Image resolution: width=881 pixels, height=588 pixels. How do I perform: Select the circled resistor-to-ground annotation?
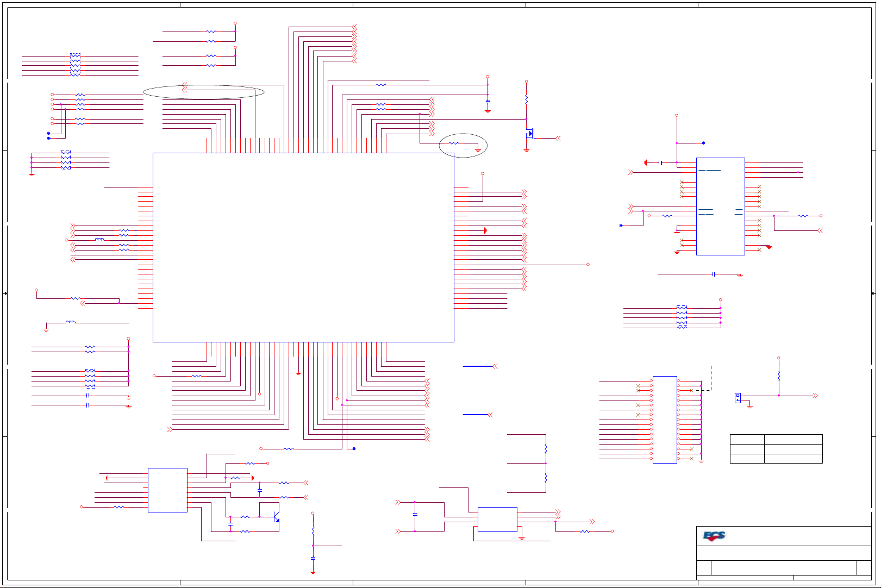pos(463,145)
